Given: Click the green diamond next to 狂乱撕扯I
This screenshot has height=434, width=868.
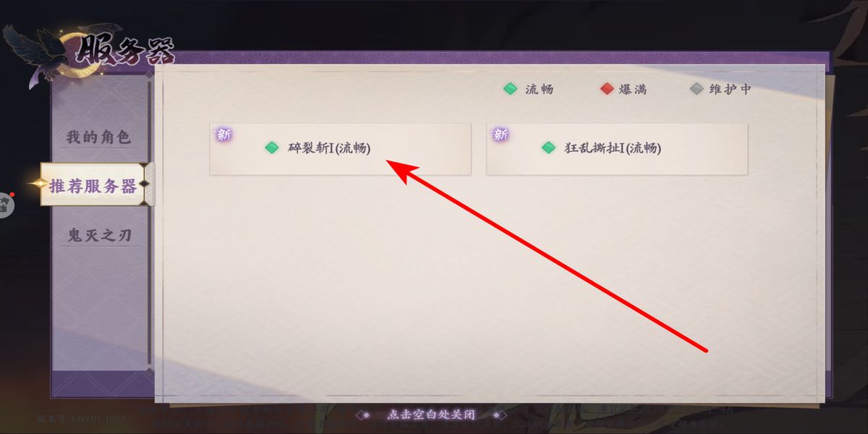Looking at the screenshot, I should (x=548, y=148).
